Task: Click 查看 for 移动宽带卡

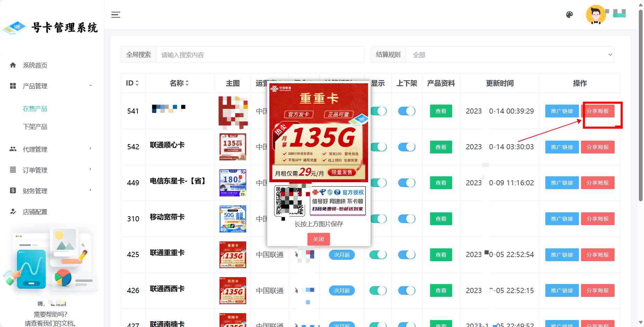Action: 441,219
